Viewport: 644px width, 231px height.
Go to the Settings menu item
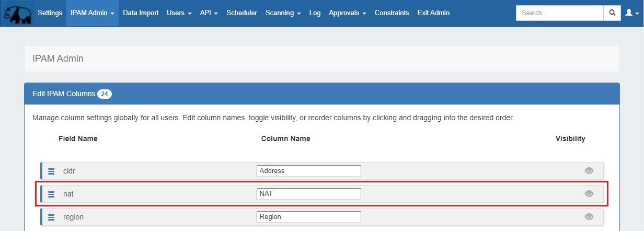50,13
